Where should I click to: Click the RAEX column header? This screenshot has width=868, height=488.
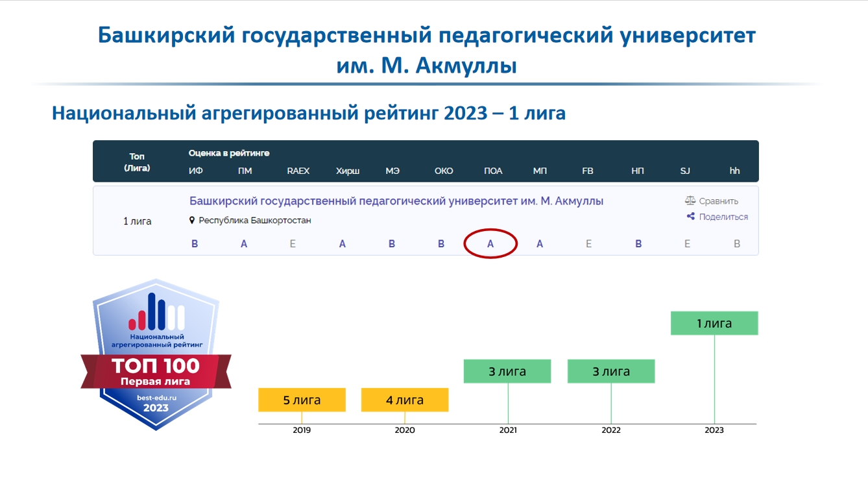298,171
